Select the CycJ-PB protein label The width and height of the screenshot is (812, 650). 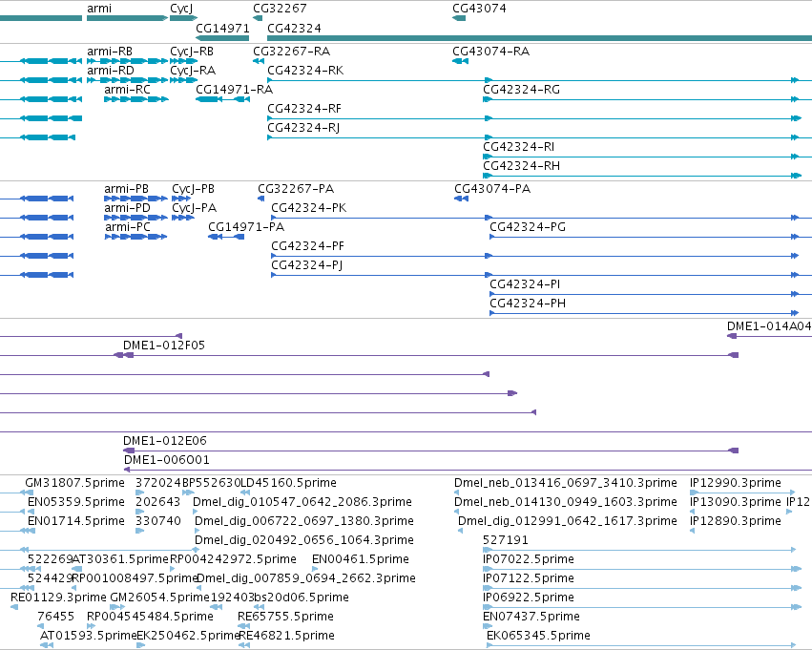pos(193,189)
